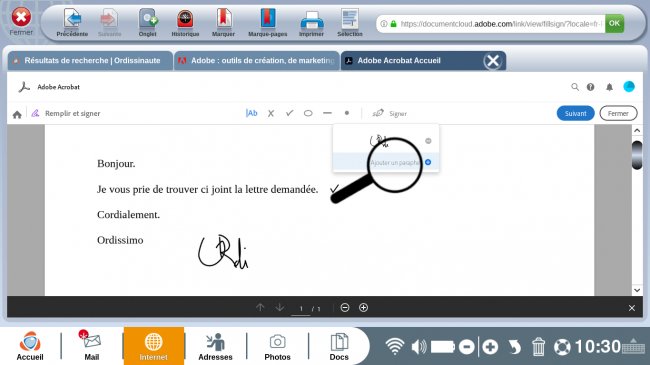Open the on-screen keyboard icon
Image resolution: width=650 pixels, height=365 pixels.
(633, 346)
